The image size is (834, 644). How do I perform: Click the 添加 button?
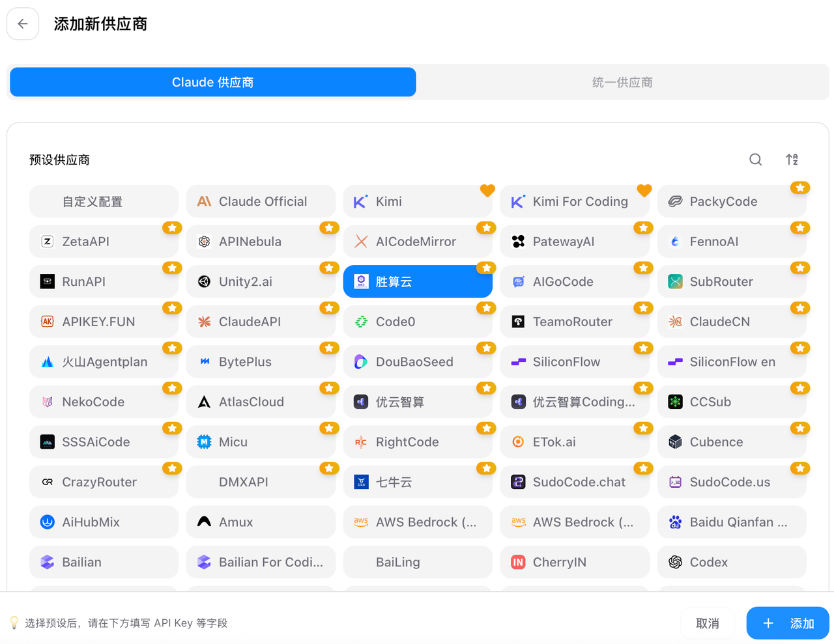click(788, 623)
